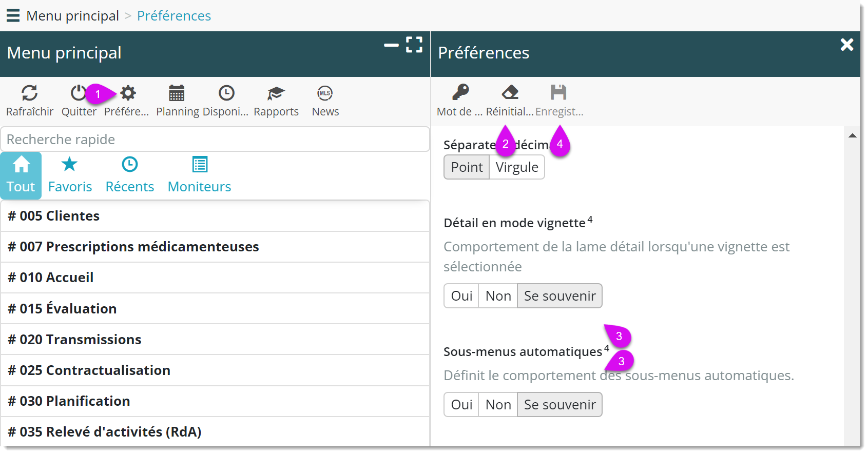Image resolution: width=868 pixels, height=454 pixels.
Task: Click the Rafraîchir refresh icon
Action: [x=29, y=93]
